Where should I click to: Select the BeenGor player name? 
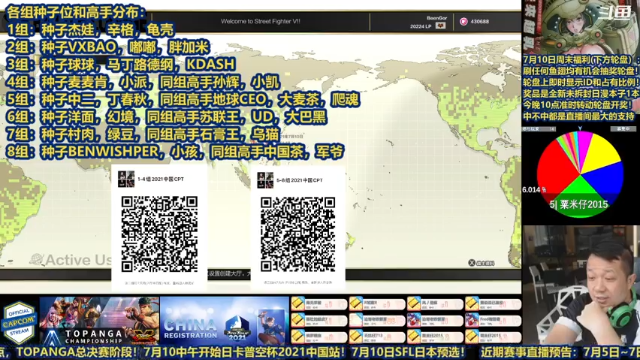tap(436, 18)
